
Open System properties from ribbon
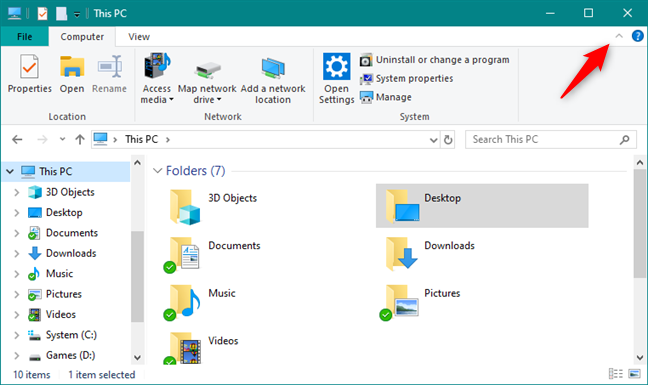click(x=406, y=78)
